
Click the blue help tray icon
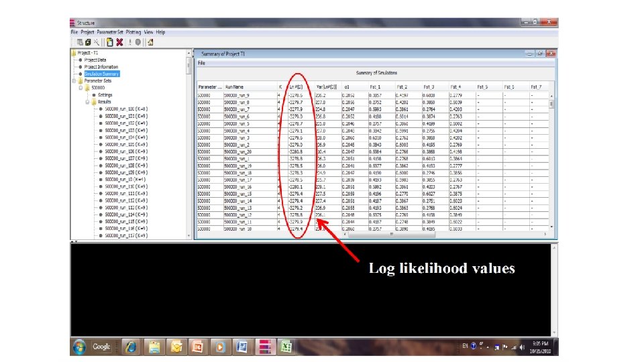coord(473,346)
